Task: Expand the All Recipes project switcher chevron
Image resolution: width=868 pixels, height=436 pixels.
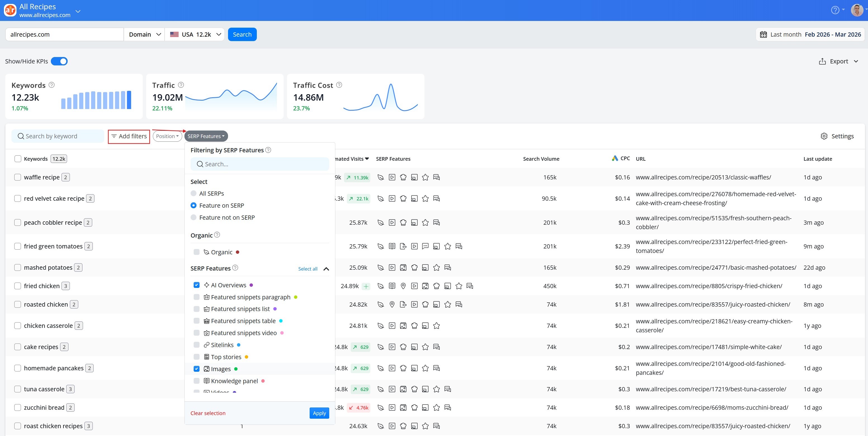Action: pyautogui.click(x=78, y=11)
